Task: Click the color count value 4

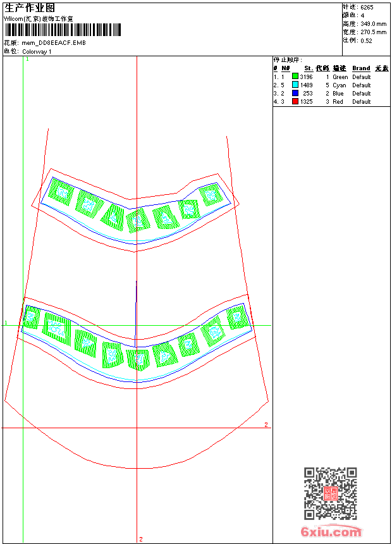Action: (x=362, y=16)
